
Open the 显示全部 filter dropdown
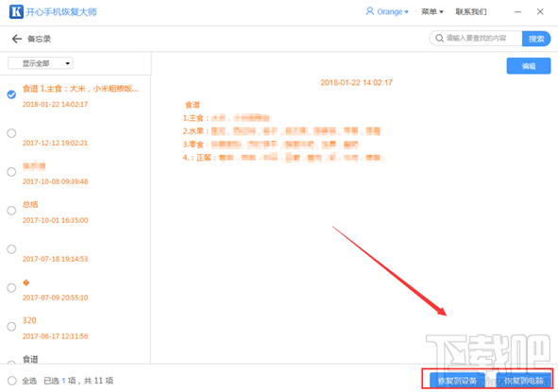coord(41,63)
